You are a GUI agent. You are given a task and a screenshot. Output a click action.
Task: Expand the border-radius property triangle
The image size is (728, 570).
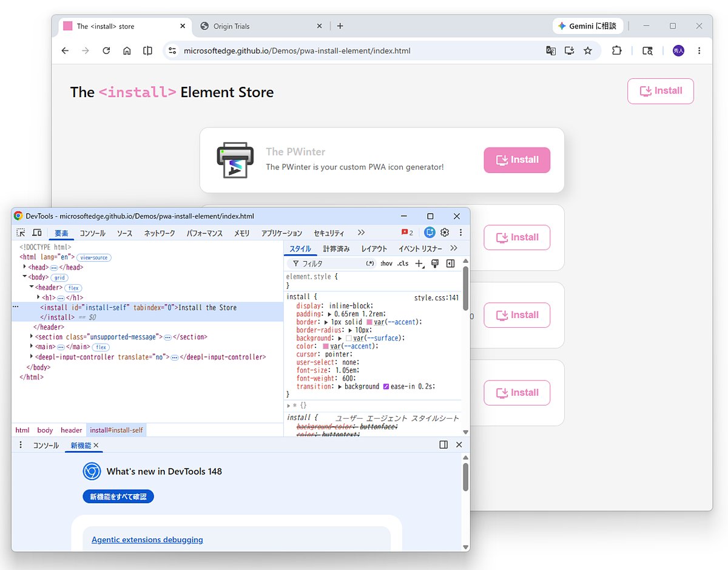[351, 330]
